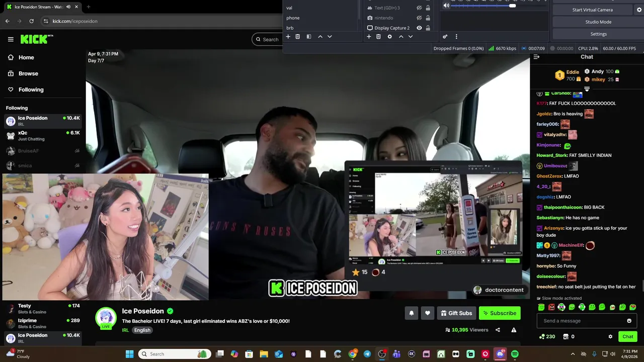Add a scene in OBS scenes panel
Screen dimensions: 644x362
click(288, 37)
